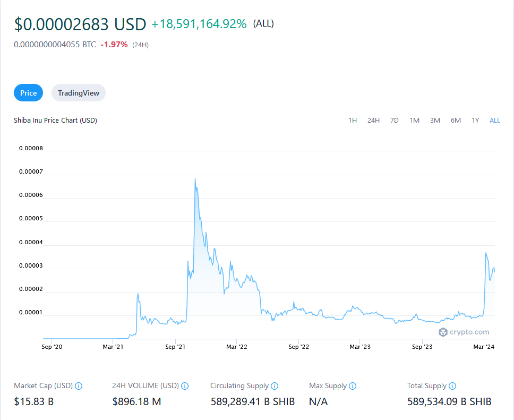Select the ALL time range
The width and height of the screenshot is (514, 420).
[x=495, y=121]
